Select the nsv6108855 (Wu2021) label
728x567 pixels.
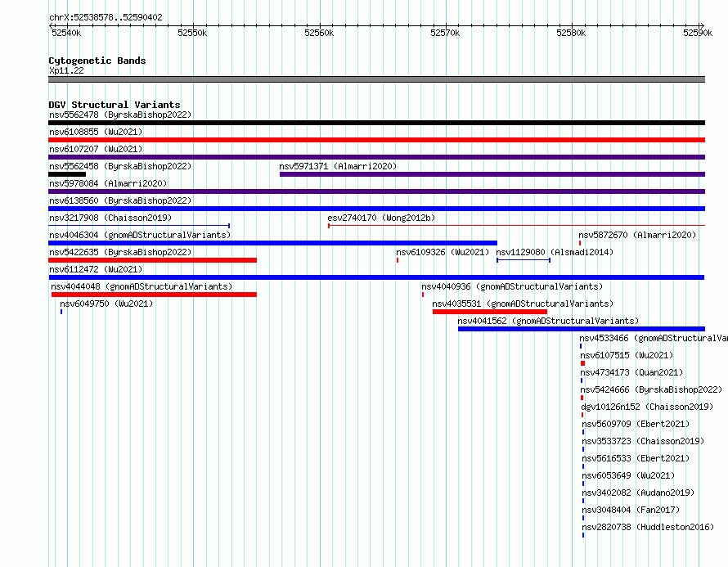click(x=96, y=132)
